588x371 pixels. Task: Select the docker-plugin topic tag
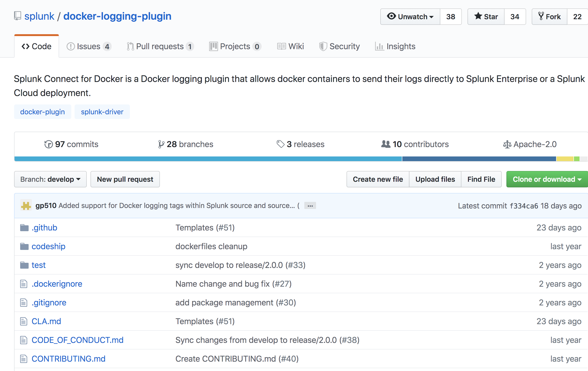pyautogui.click(x=42, y=112)
